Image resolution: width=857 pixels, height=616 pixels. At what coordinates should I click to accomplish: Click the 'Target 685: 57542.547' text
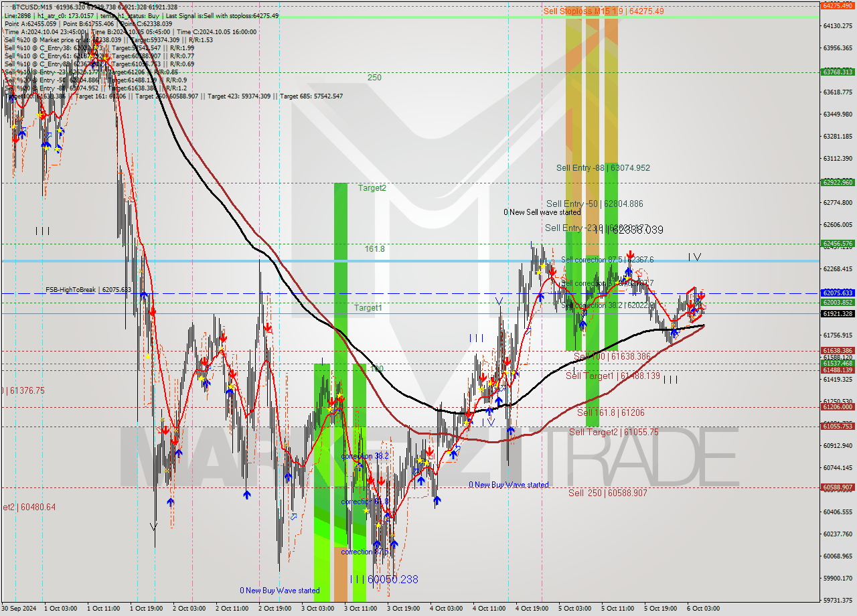(x=311, y=96)
